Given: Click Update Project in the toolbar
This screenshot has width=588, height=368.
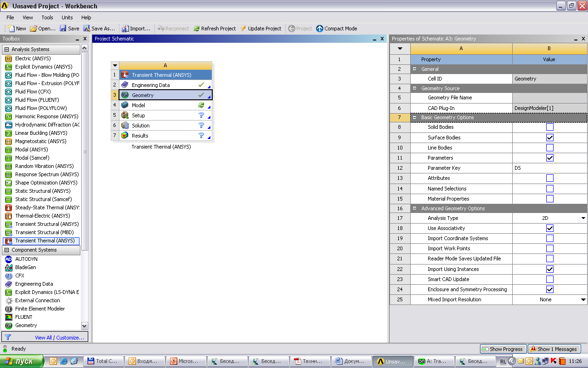Looking at the screenshot, I should pyautogui.click(x=260, y=29).
